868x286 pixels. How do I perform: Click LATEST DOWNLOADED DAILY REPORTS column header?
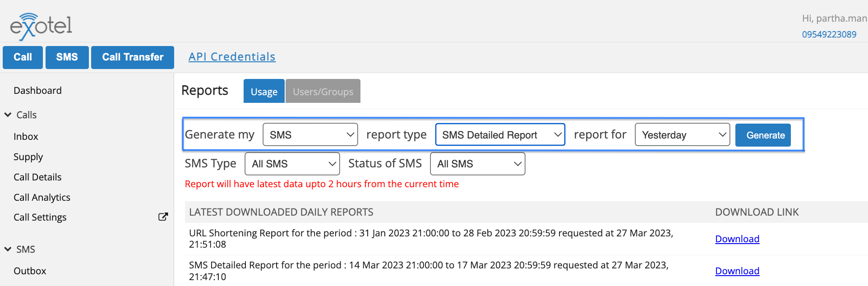(x=281, y=212)
